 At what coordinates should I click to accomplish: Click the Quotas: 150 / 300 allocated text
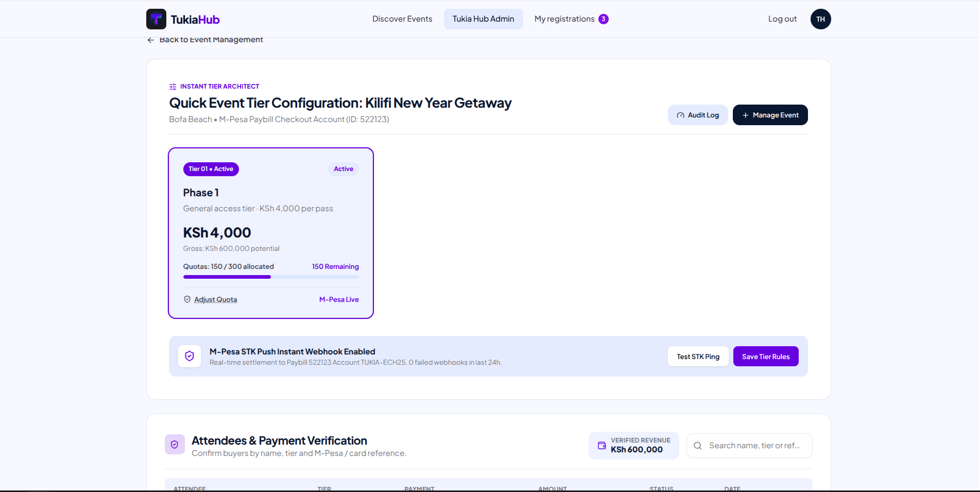coord(229,266)
